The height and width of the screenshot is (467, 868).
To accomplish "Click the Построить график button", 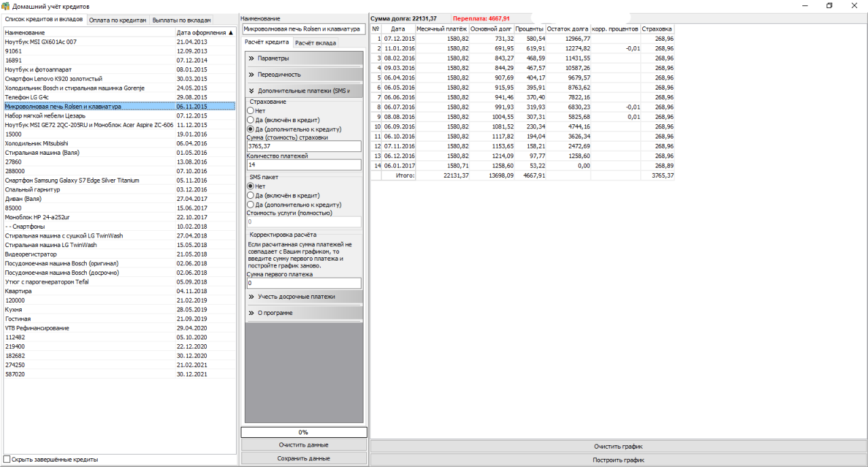I will 618,460.
